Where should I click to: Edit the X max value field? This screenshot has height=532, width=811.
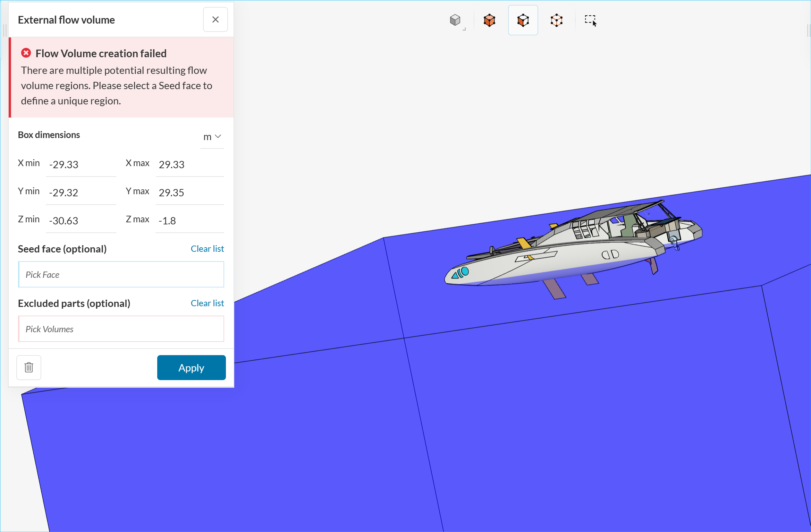tap(189, 165)
